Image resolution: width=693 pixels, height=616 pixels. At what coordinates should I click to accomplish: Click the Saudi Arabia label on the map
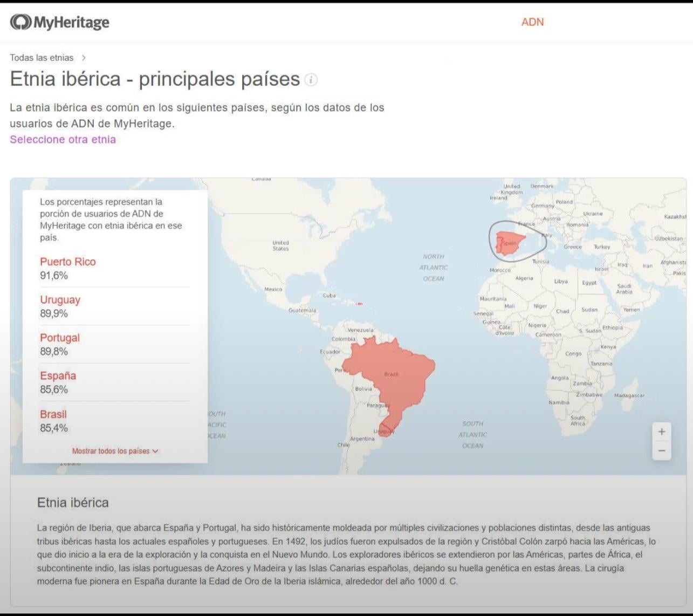coord(624,289)
